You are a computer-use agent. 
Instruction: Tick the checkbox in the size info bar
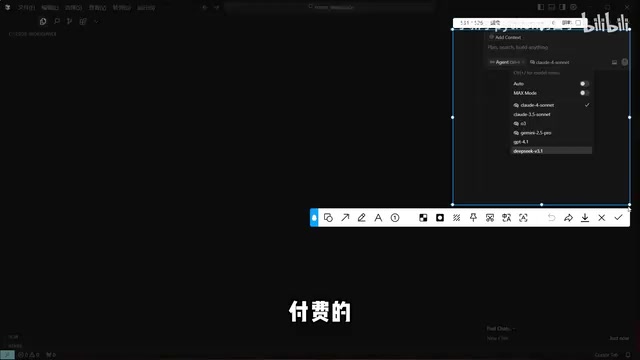pos(578,23)
